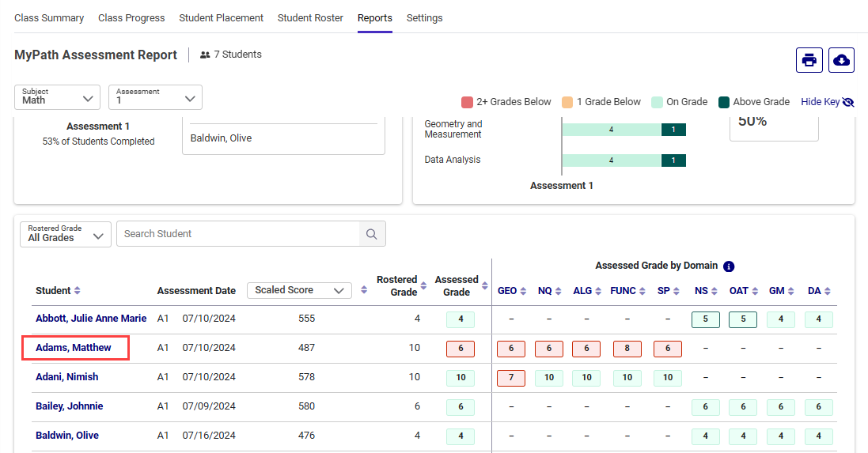Open Adams, Matthew student link
The height and width of the screenshot is (453, 868).
[74, 348]
